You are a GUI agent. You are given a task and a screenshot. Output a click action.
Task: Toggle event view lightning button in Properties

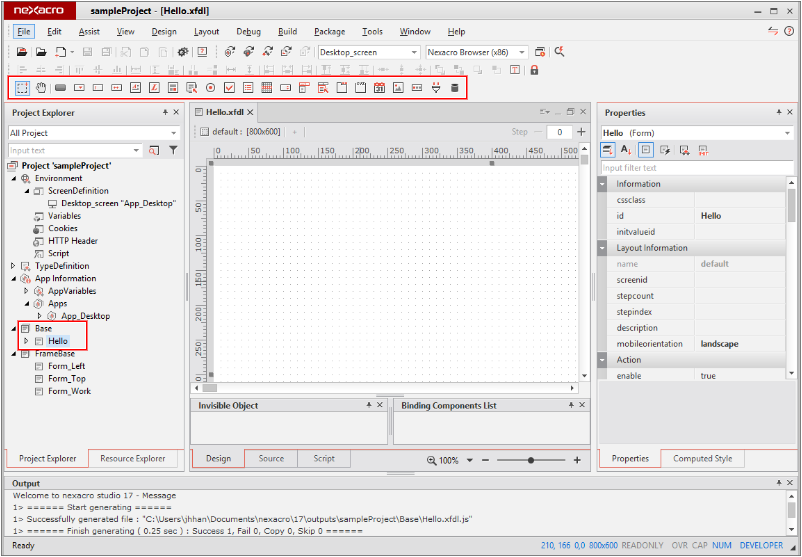665,150
